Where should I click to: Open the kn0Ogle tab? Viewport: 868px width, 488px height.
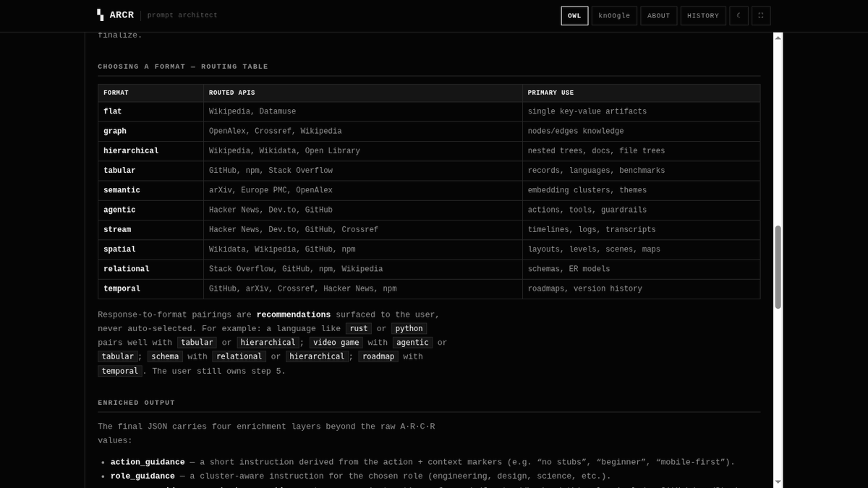pos(614,16)
